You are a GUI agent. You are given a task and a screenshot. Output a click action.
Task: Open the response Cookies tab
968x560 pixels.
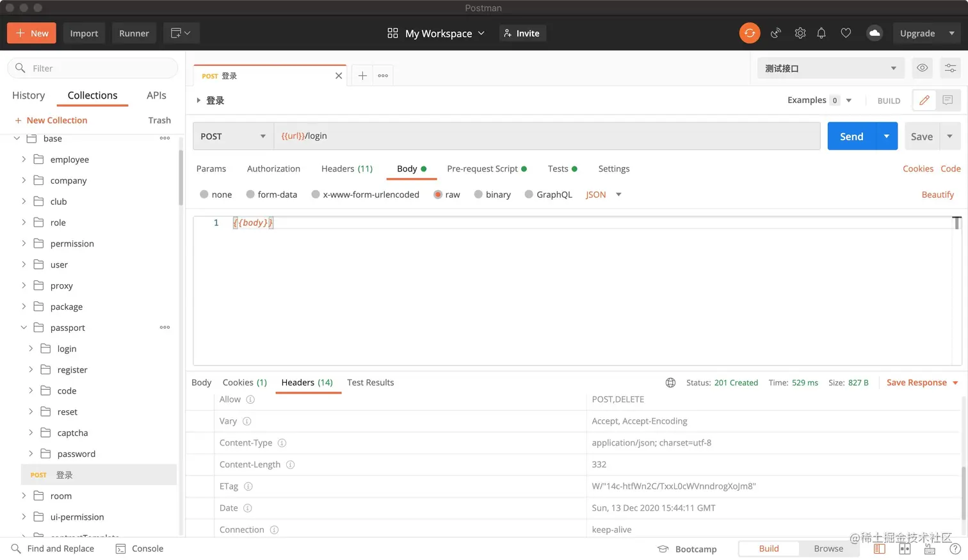pyautogui.click(x=245, y=383)
